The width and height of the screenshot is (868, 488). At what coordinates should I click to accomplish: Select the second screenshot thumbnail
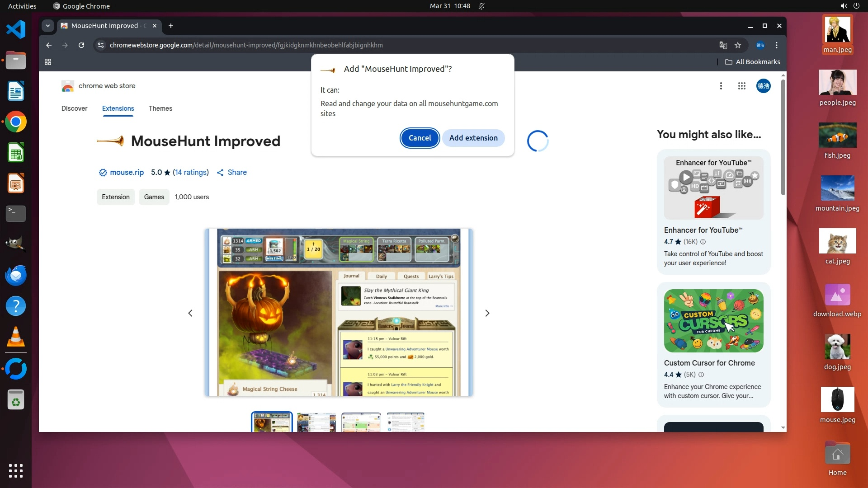316,422
